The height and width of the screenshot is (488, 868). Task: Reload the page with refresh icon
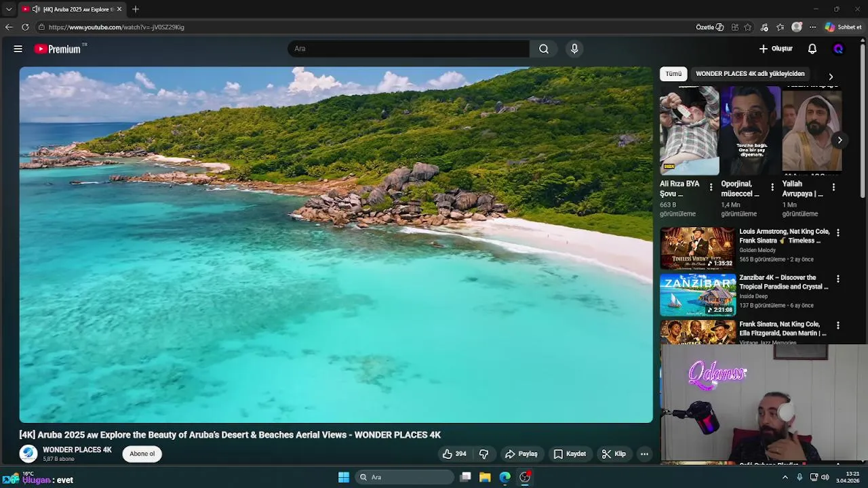[x=25, y=27]
